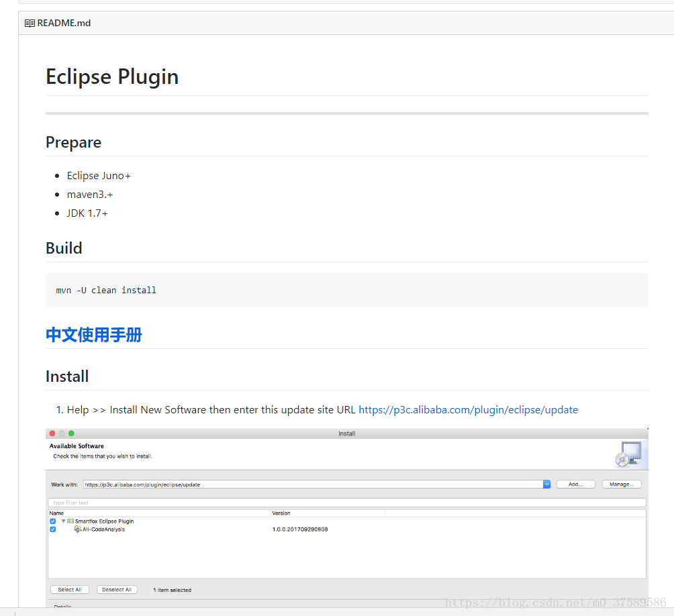674x616 pixels.
Task: Click the green dot in Install window
Action: click(71, 433)
